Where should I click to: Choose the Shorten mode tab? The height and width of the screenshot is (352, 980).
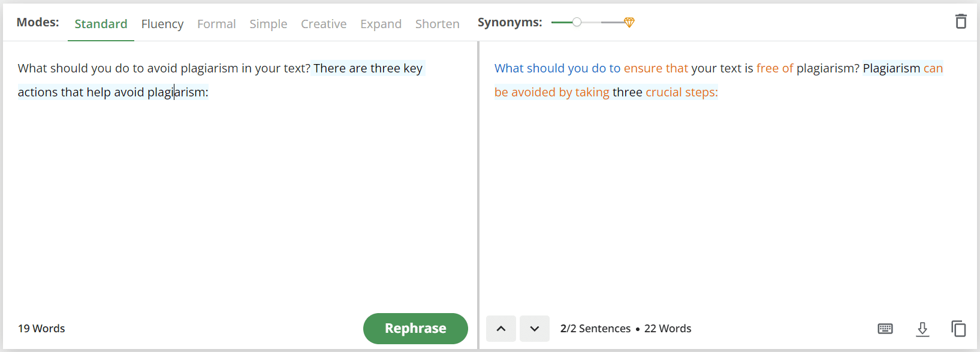[438, 24]
